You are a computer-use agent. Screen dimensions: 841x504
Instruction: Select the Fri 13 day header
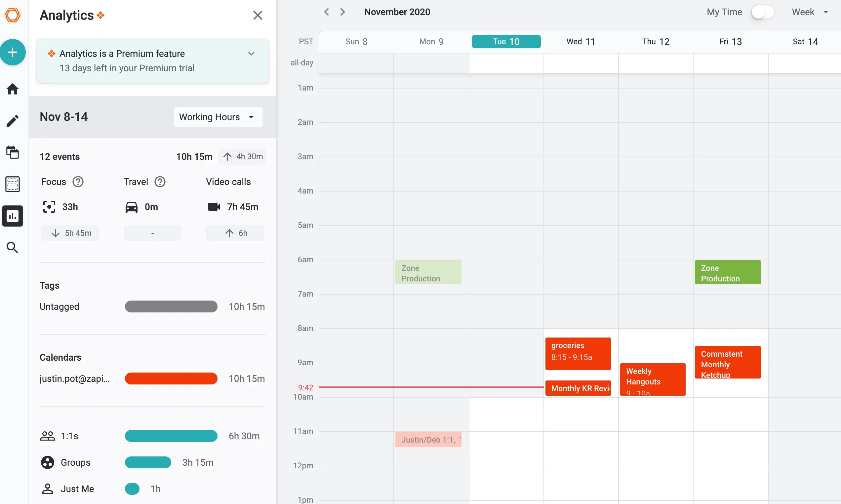pos(730,42)
